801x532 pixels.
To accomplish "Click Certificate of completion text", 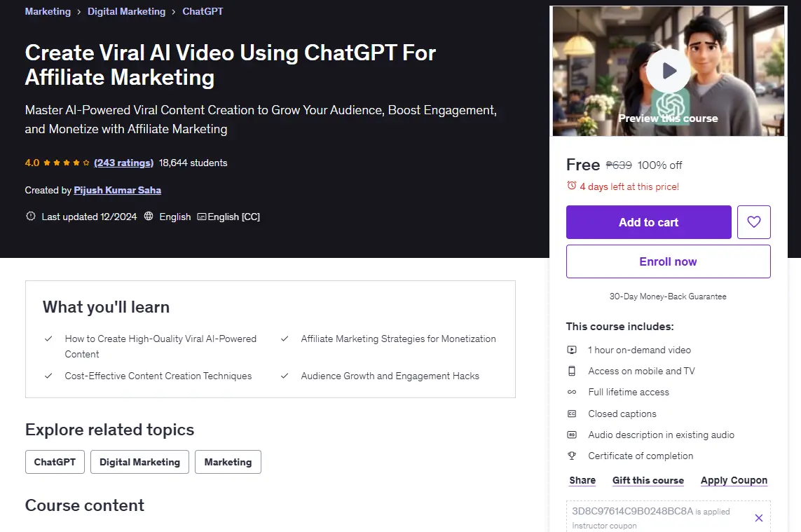I will (x=641, y=456).
